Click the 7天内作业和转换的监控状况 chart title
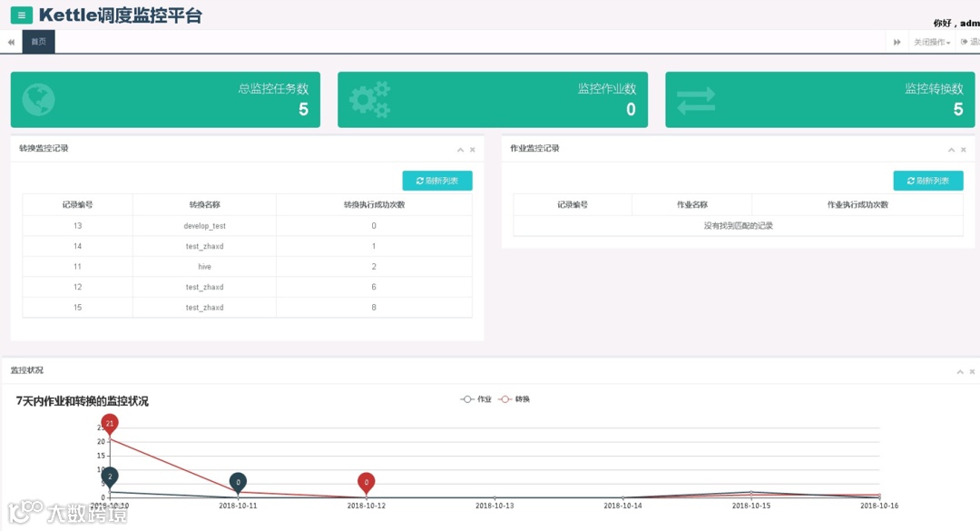 (x=83, y=401)
